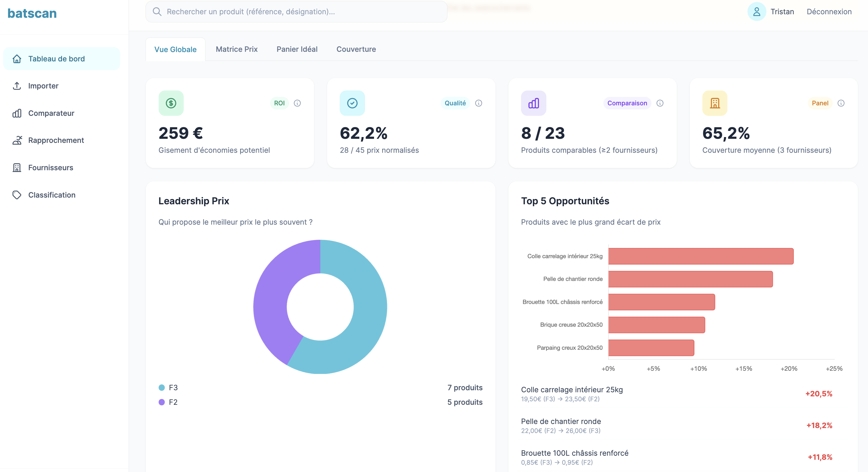Viewport: 868px width, 472px height.
Task: Open the Tableau de bord home icon
Action: pos(17,58)
